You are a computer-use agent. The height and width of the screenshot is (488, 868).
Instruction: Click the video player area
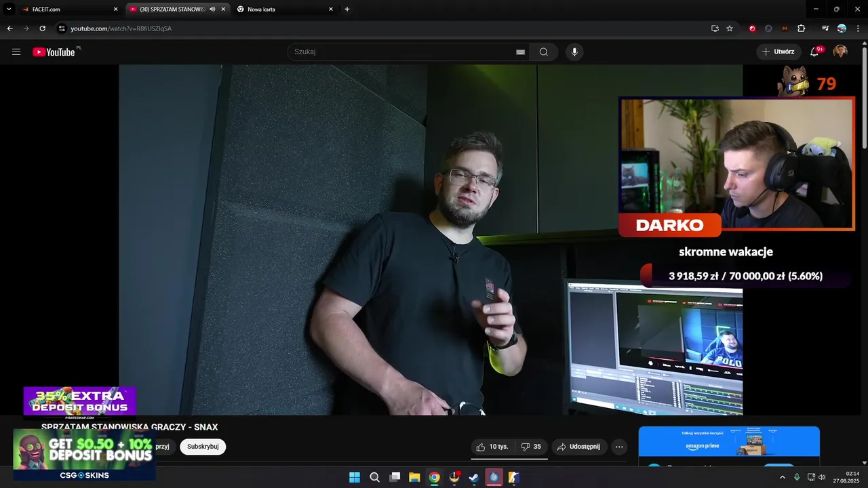(431, 239)
